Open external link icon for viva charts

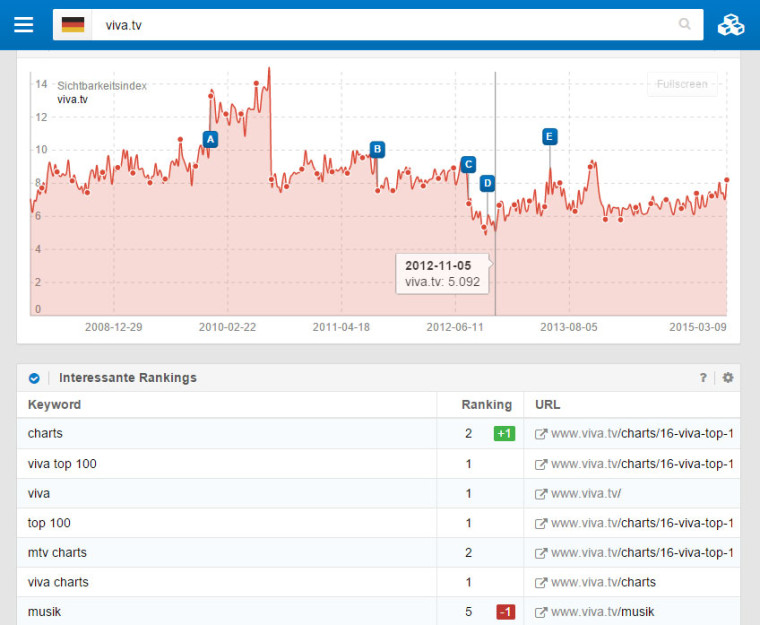[540, 583]
